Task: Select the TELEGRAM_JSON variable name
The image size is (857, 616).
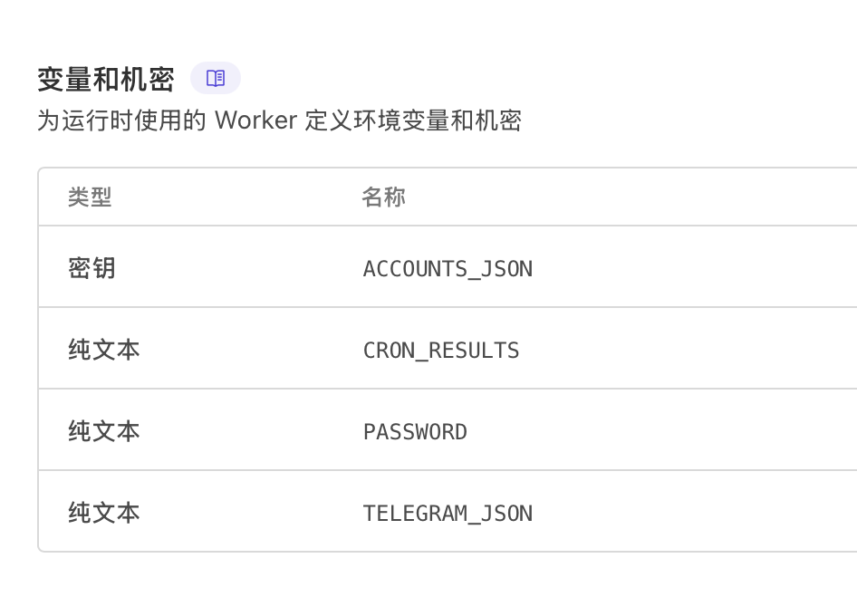Action: click(448, 514)
